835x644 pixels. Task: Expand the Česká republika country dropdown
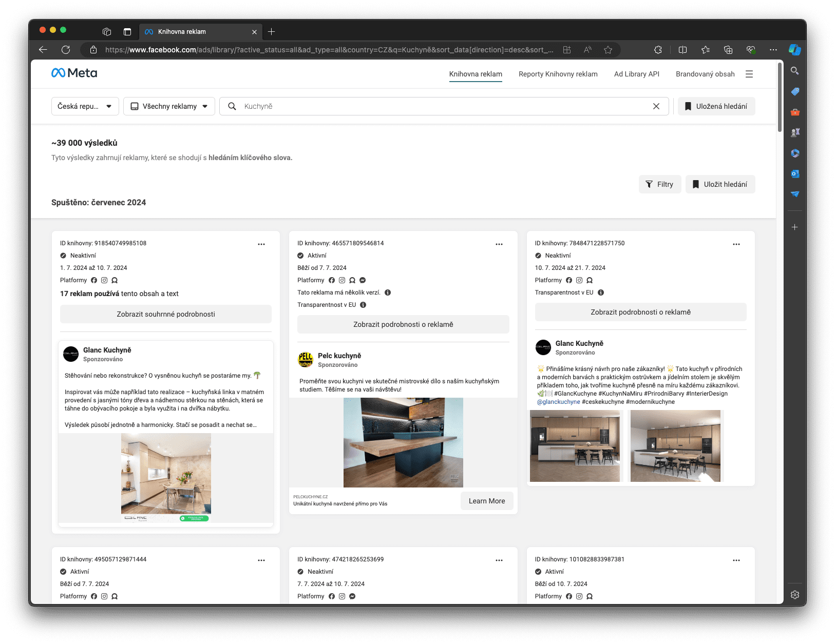pos(85,106)
